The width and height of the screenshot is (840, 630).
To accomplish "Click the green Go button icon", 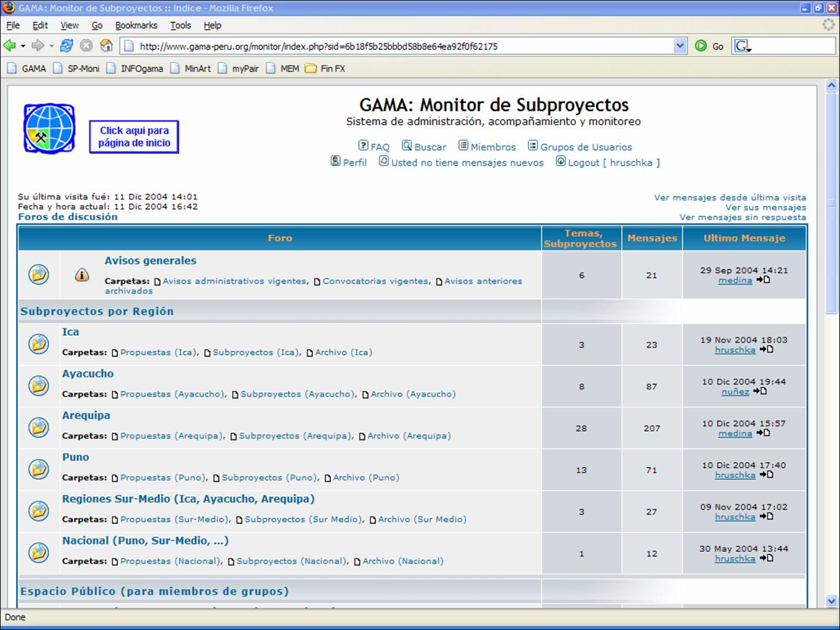I will (701, 46).
